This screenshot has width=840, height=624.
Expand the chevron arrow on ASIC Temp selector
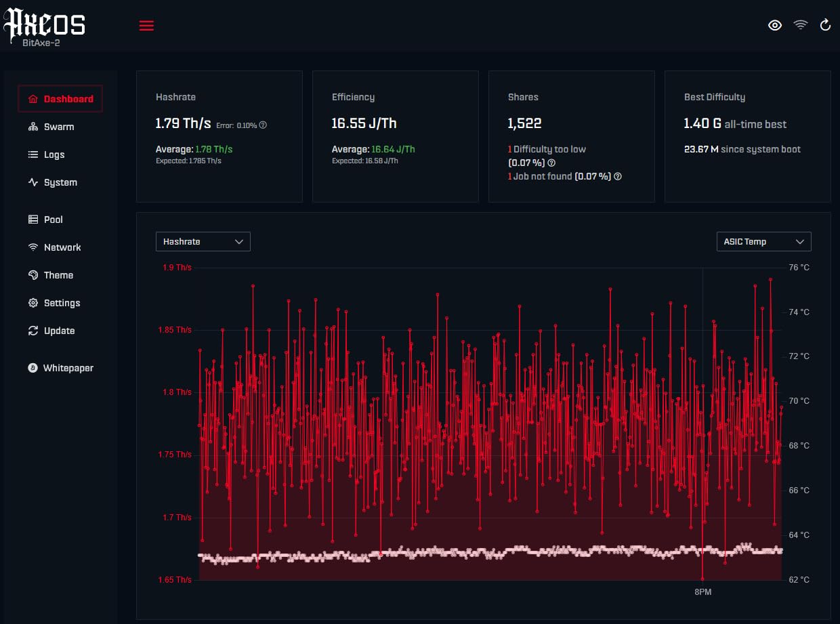point(800,241)
